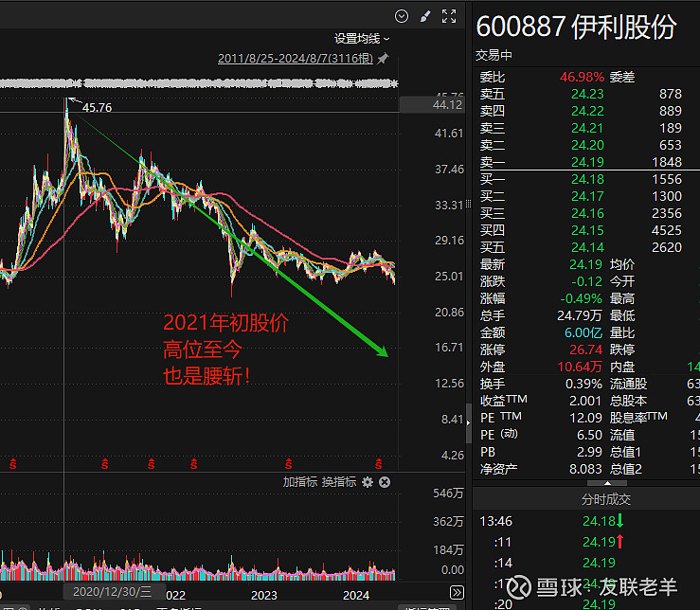Viewport: 700px width, 610px height.
Task: Click the 2023 year axis label
Action: [x=264, y=595]
